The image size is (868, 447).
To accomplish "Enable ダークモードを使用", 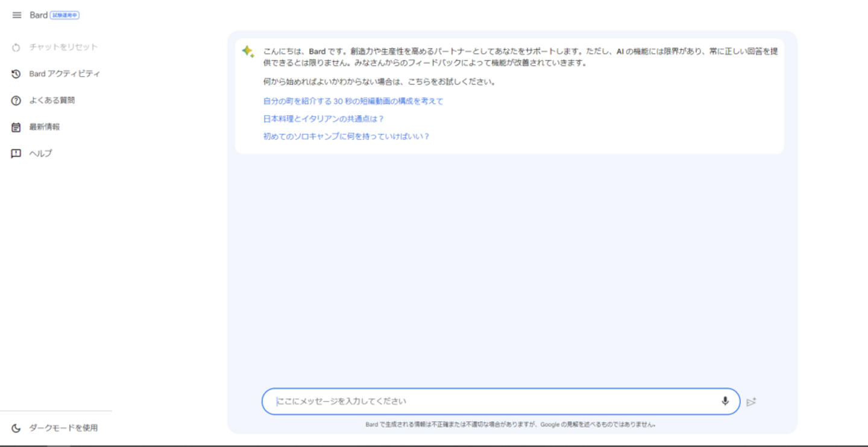I will (x=63, y=428).
